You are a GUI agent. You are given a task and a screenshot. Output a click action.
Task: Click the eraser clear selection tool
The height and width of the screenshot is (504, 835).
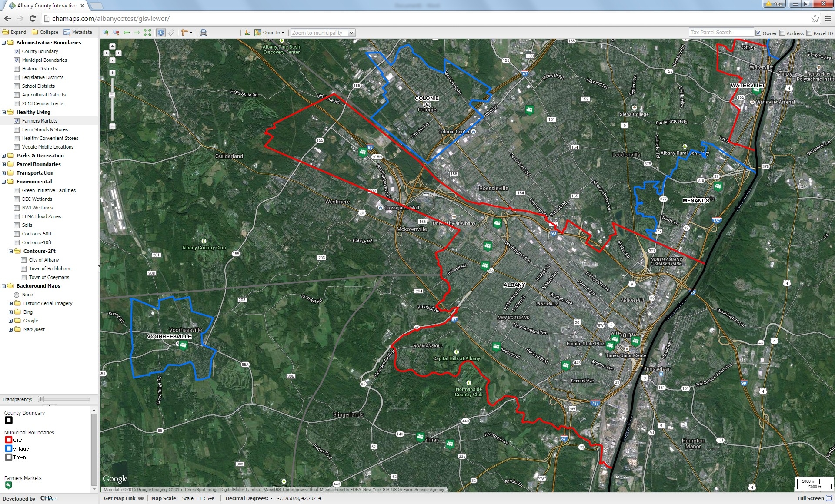[x=172, y=33]
